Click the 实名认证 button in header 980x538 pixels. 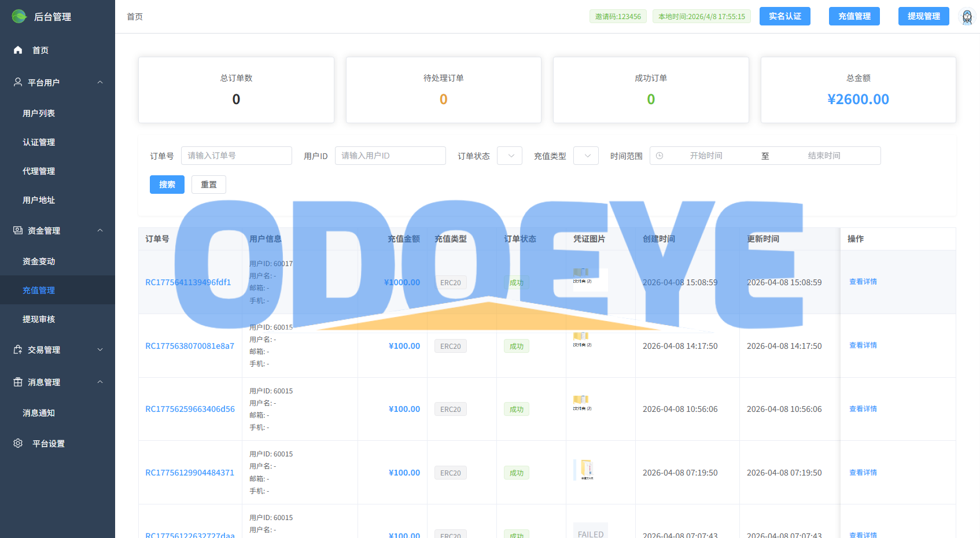tap(785, 16)
